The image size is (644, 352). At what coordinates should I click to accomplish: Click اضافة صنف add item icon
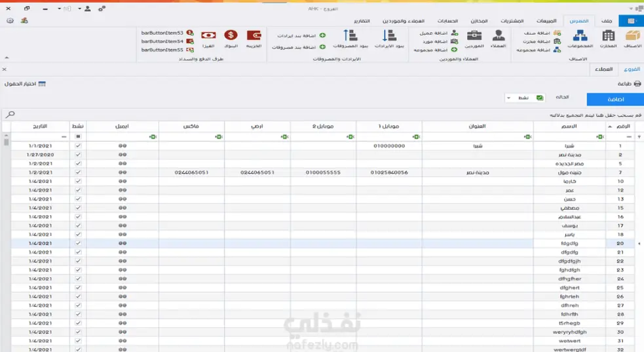coord(557,33)
